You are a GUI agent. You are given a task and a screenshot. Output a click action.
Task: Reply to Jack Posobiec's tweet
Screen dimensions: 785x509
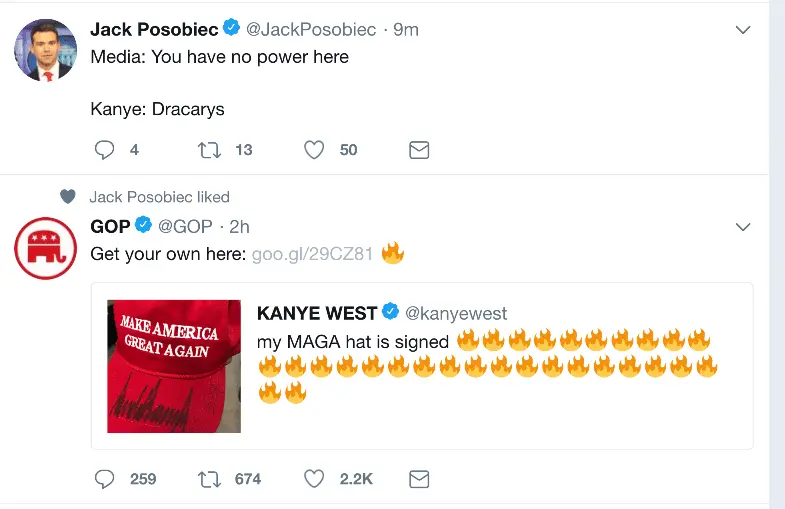105,150
